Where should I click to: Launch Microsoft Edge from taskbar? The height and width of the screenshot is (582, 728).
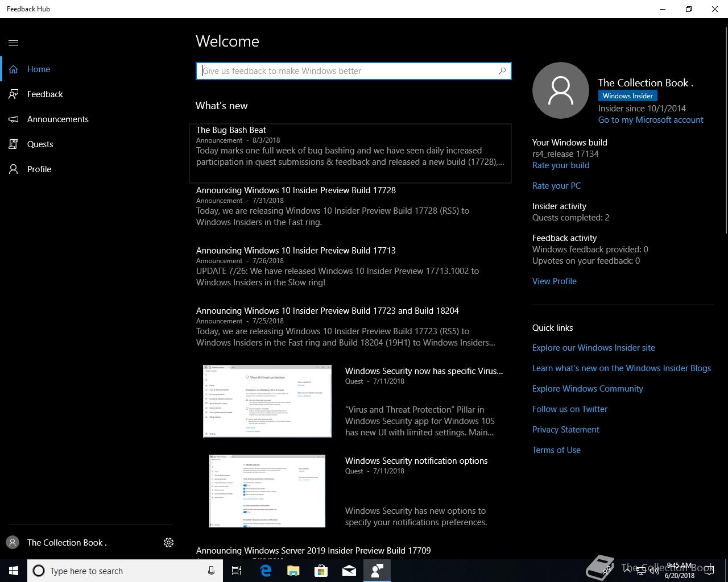pos(266,571)
